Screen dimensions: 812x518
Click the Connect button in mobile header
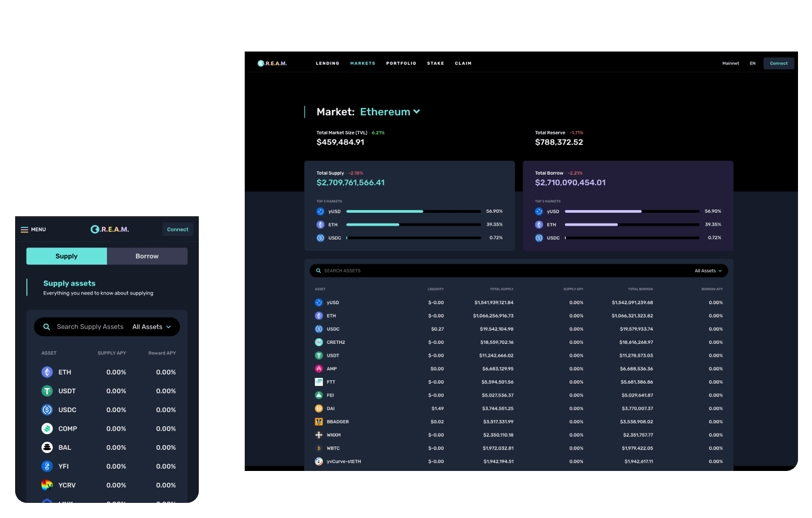(178, 230)
